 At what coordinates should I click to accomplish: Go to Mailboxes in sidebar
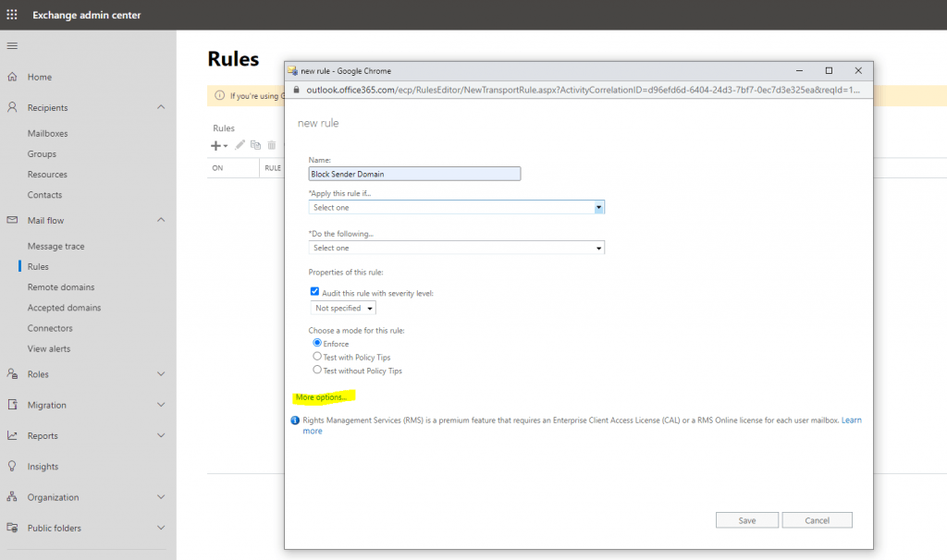48,133
